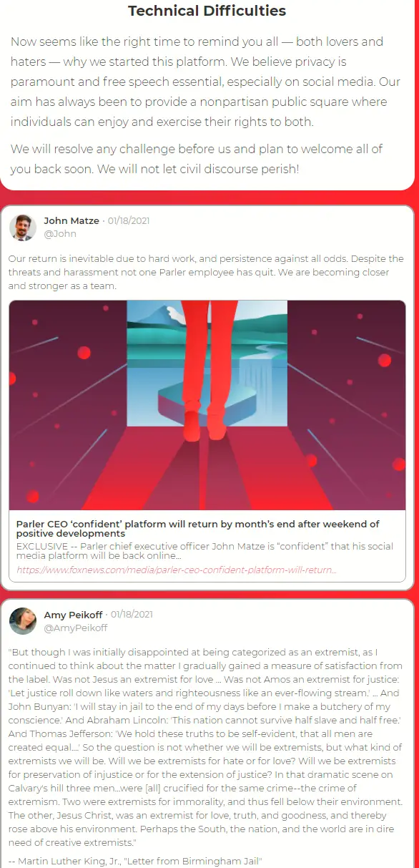Select the Amy Peikoff display name
The width and height of the screenshot is (419, 868).
coord(73,615)
